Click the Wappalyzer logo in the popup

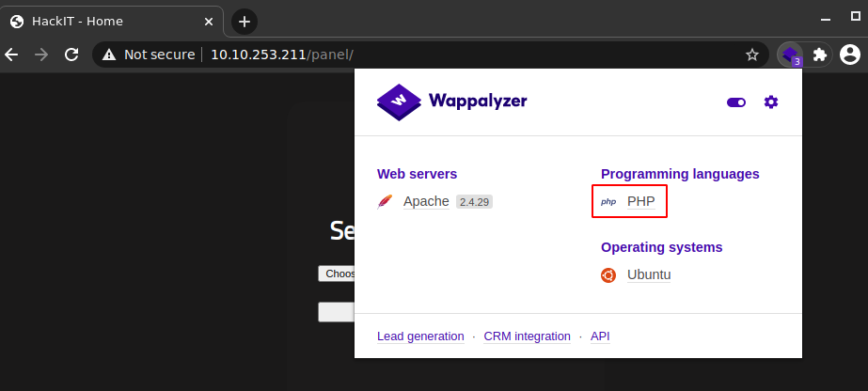(451, 102)
